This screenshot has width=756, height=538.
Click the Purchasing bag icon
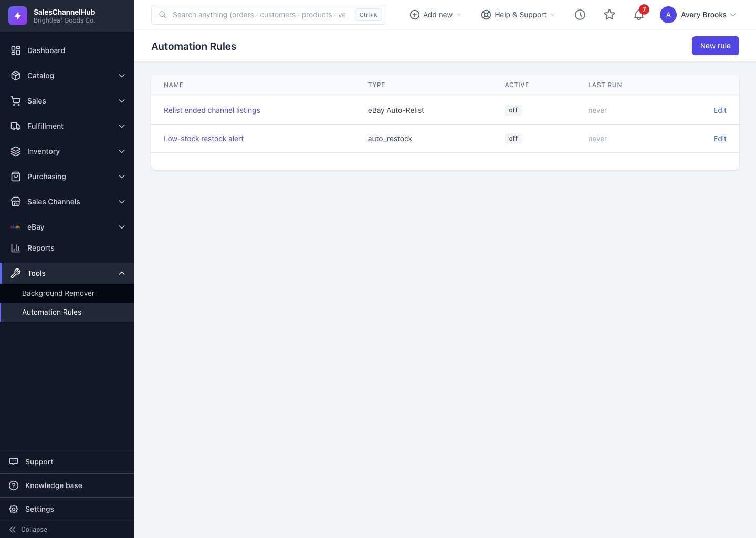[x=16, y=177]
